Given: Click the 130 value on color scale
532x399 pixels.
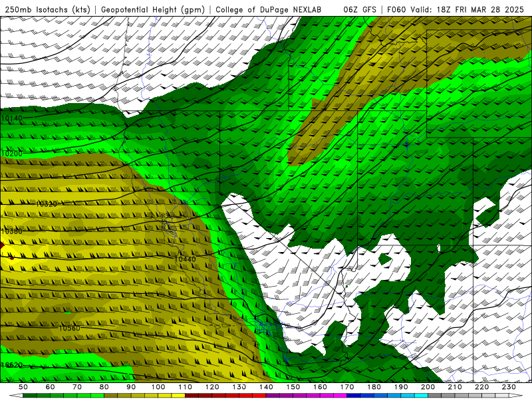Looking at the screenshot, I should click(x=239, y=387).
